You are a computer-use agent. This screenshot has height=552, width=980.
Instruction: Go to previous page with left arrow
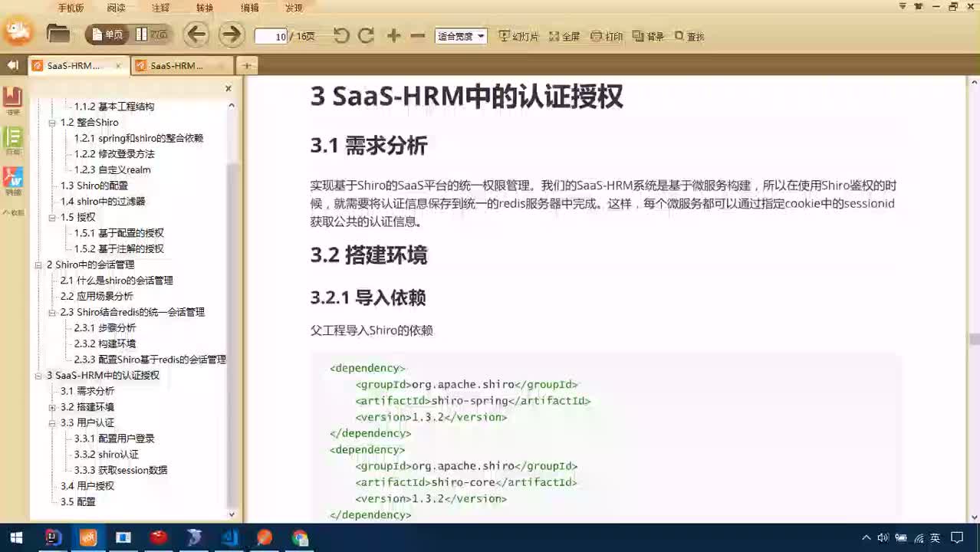197,34
